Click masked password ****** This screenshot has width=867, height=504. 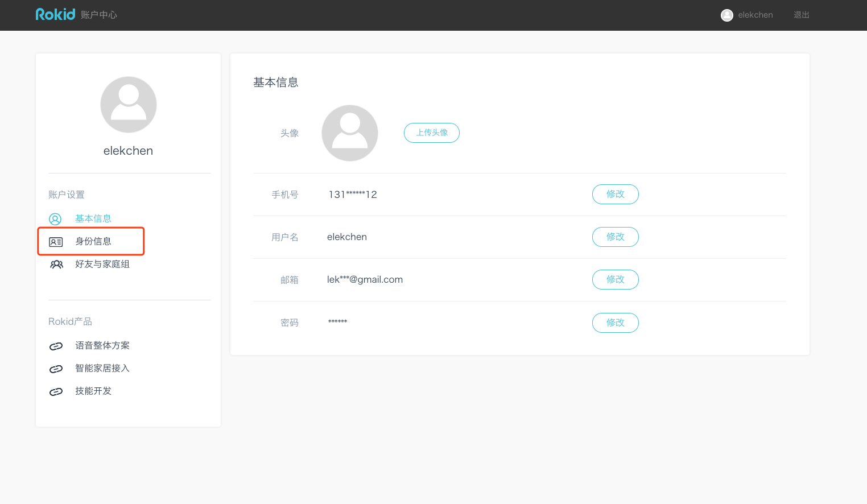(x=337, y=322)
